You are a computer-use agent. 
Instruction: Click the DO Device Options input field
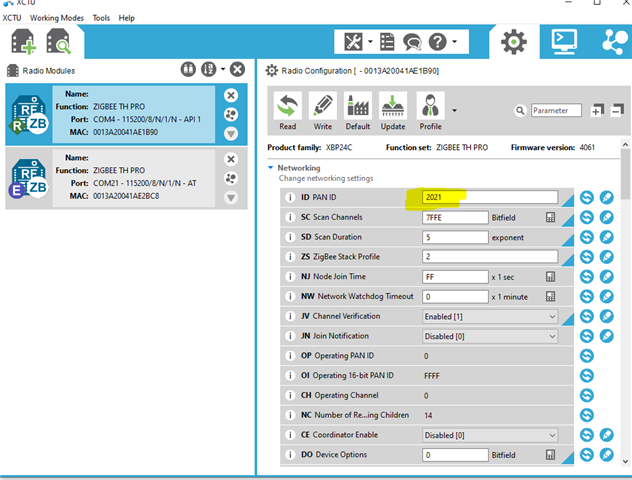(455, 455)
